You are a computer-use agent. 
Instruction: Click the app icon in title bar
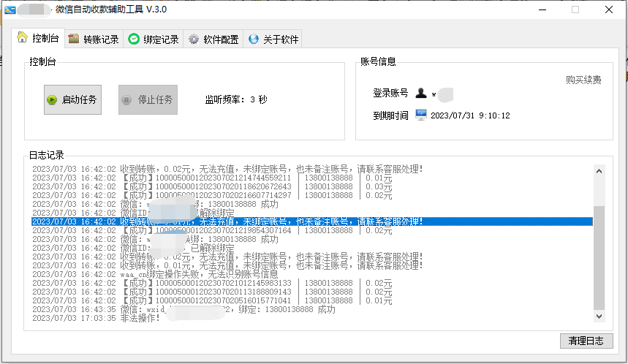(11, 10)
